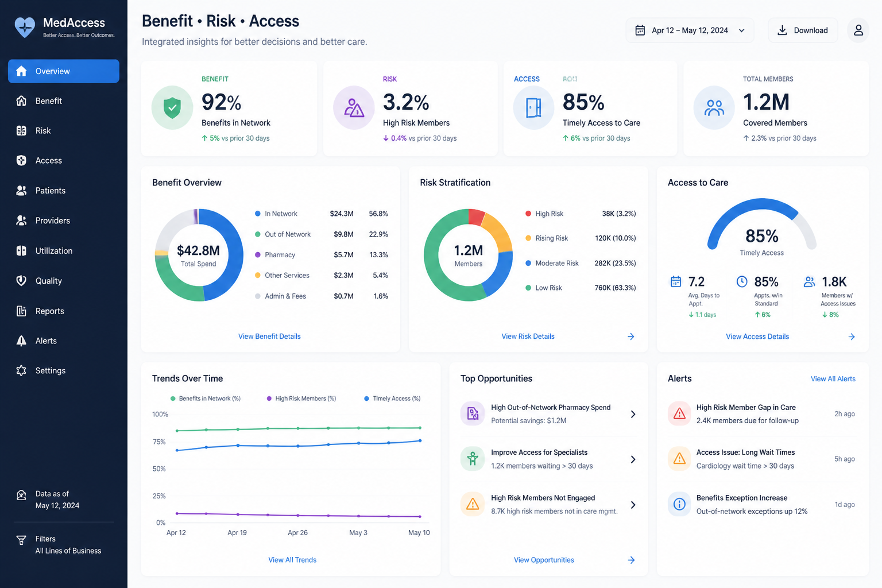Open the View Access Details link
The image size is (882, 588).
click(x=757, y=336)
